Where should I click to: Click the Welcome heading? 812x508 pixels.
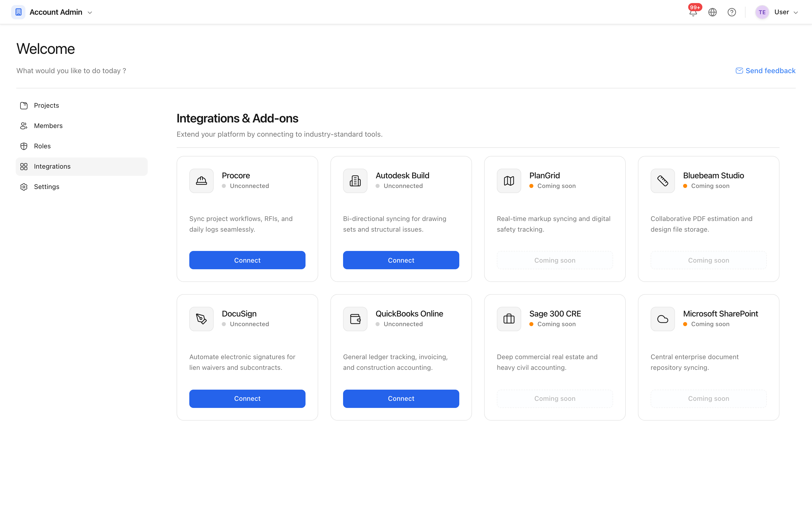pyautogui.click(x=46, y=49)
